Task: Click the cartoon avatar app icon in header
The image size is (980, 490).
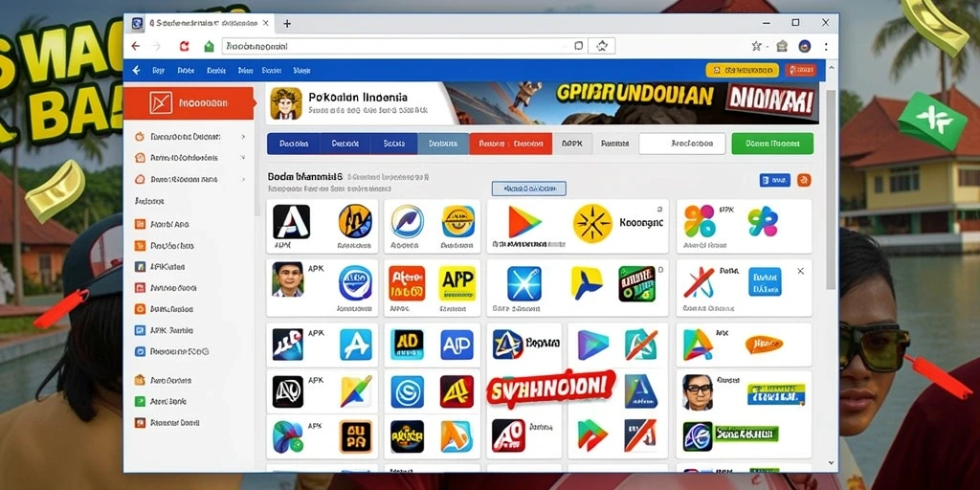Action: pos(286,103)
